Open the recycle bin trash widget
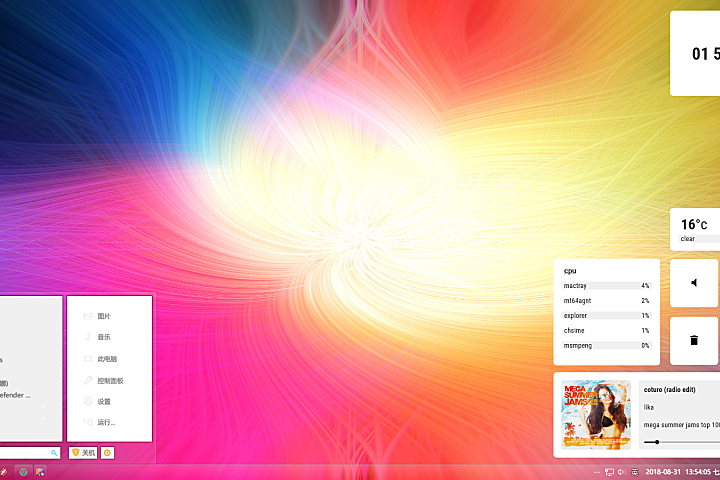This screenshot has width=720, height=480. [694, 341]
